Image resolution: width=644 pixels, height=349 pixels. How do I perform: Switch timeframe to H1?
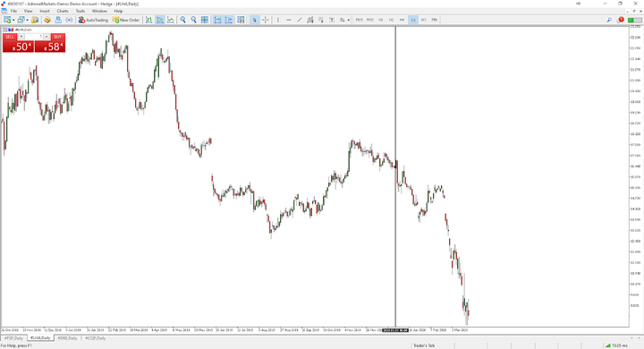click(381, 20)
